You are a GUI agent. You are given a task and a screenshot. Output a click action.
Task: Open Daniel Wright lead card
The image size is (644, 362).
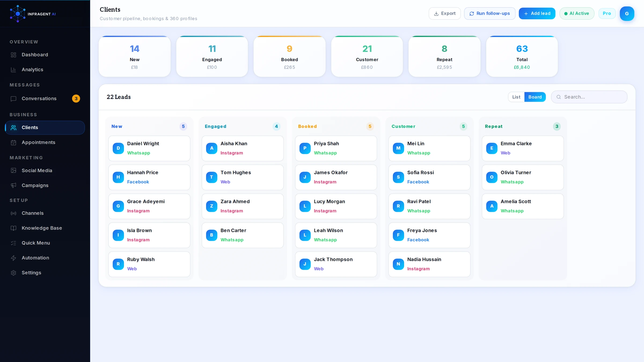tap(149, 148)
